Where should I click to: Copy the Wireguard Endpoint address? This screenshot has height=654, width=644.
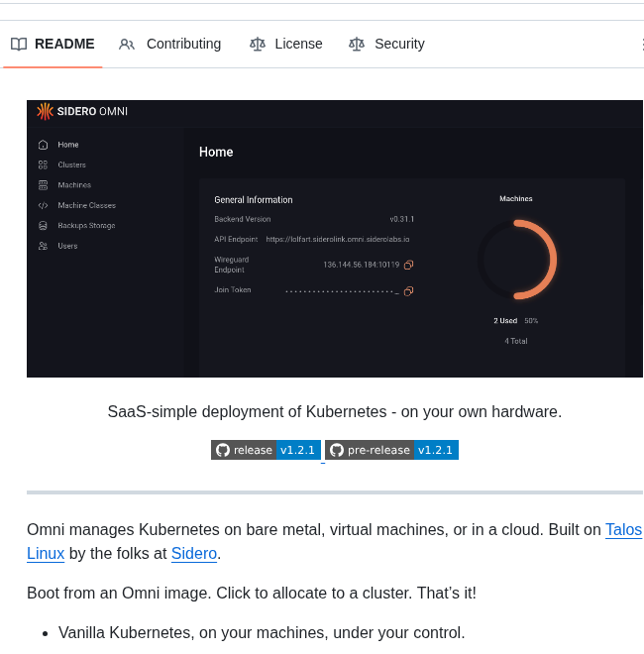408,265
